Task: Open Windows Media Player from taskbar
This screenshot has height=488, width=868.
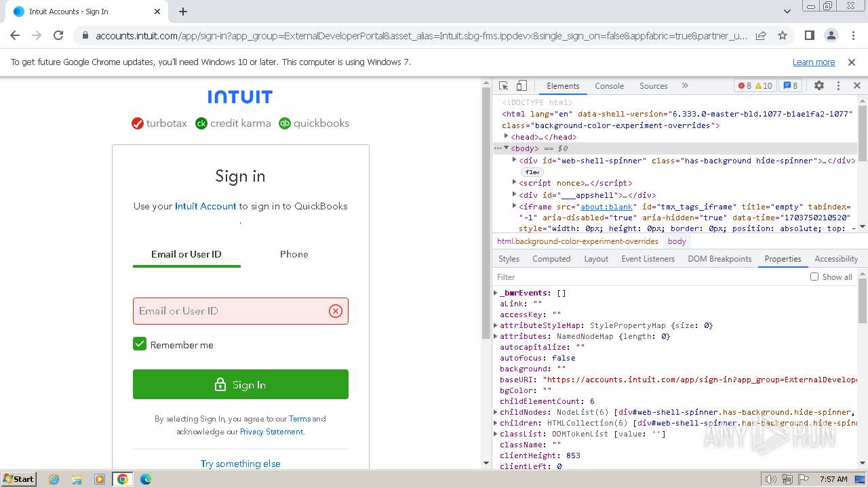Action: [100, 479]
